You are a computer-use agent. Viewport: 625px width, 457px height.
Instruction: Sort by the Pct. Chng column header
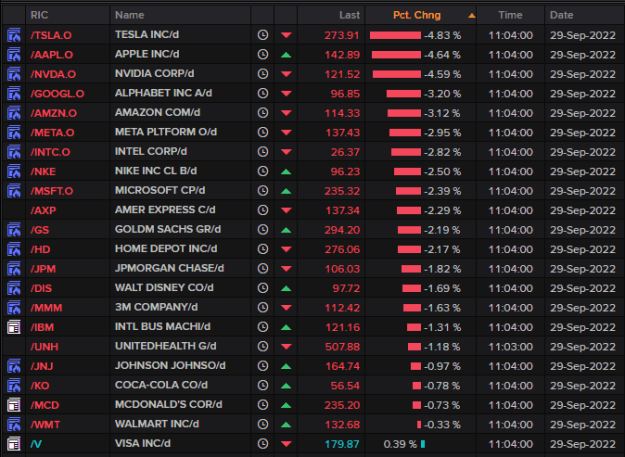417,15
